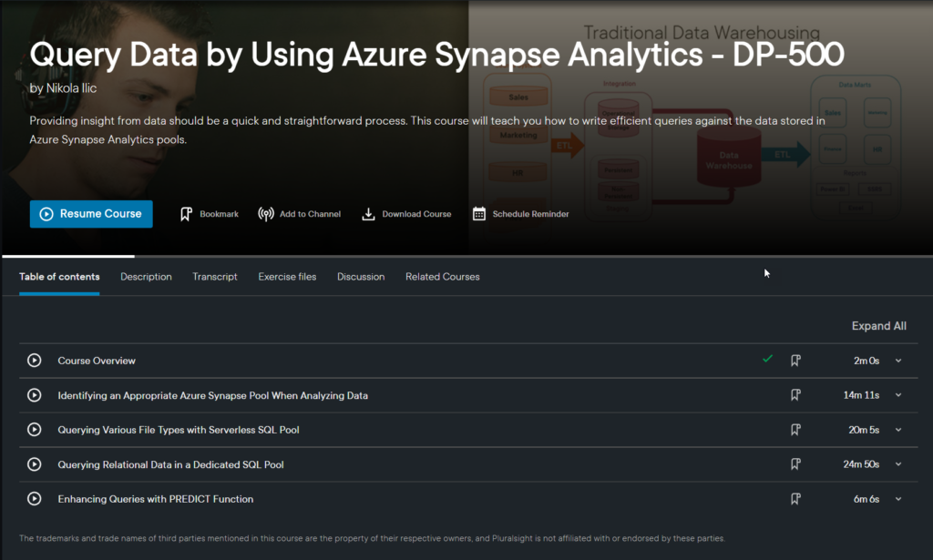Click the Course Overview title text
Viewport: 933px width, 560px height.
[97, 361]
